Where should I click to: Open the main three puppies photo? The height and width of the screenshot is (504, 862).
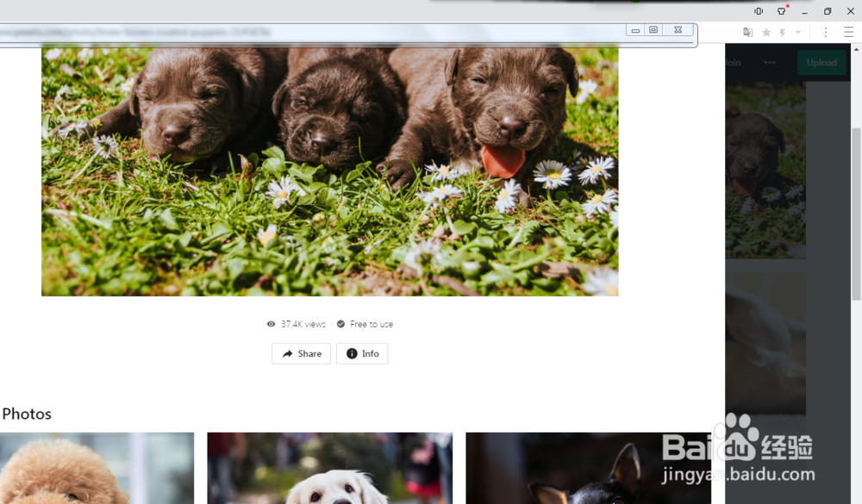click(330, 171)
